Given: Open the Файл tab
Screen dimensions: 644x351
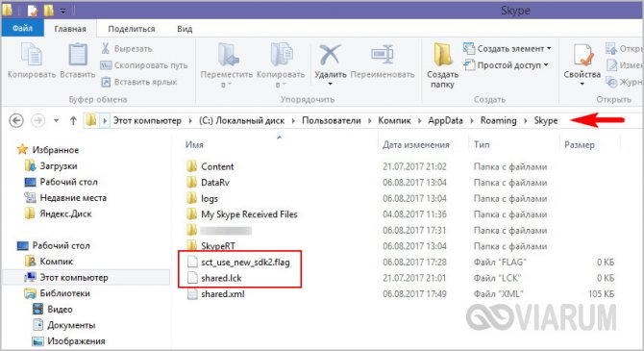Looking at the screenshot, I should coord(22,28).
